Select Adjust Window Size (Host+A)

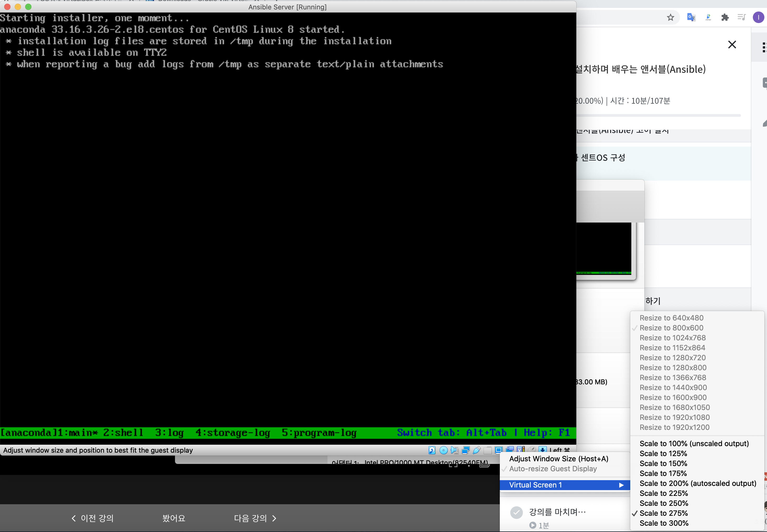pos(558,459)
